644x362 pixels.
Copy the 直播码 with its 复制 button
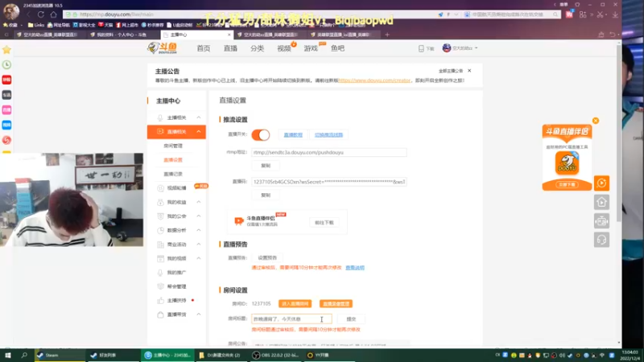pyautogui.click(x=266, y=195)
